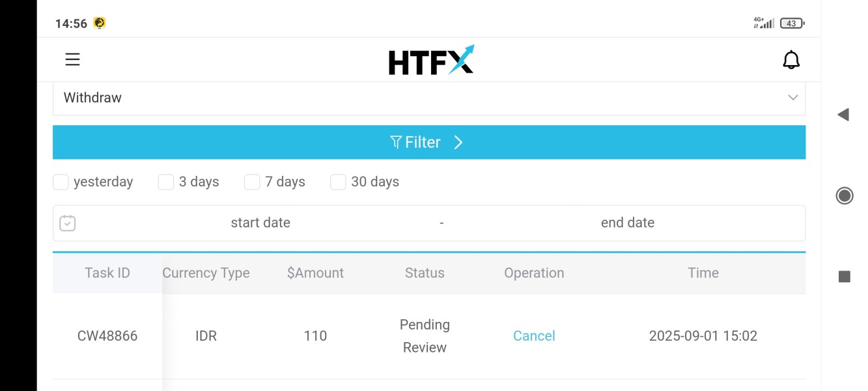The height and width of the screenshot is (391, 868).
Task: Enable the 3 days checkbox
Action: [x=166, y=182]
